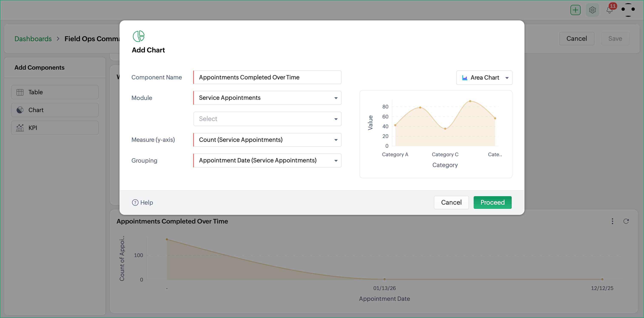Open the Grouping Appointment Date dropdown
The width and height of the screenshot is (644, 318).
click(x=267, y=160)
